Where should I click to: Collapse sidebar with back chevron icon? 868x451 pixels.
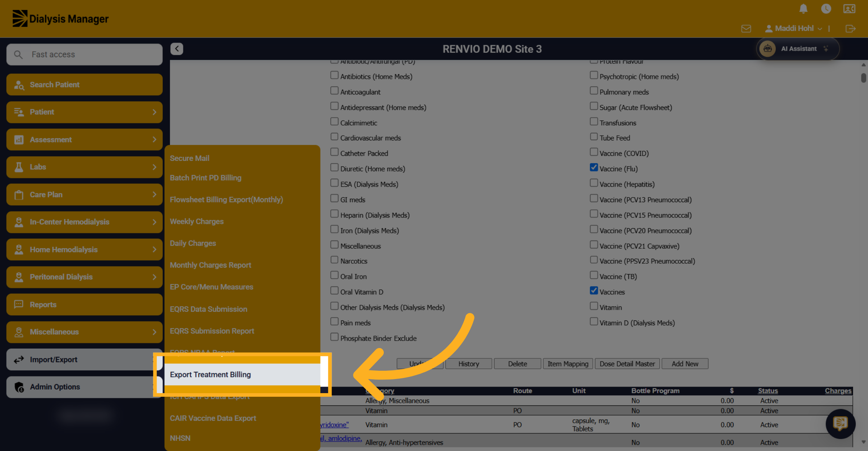point(177,49)
